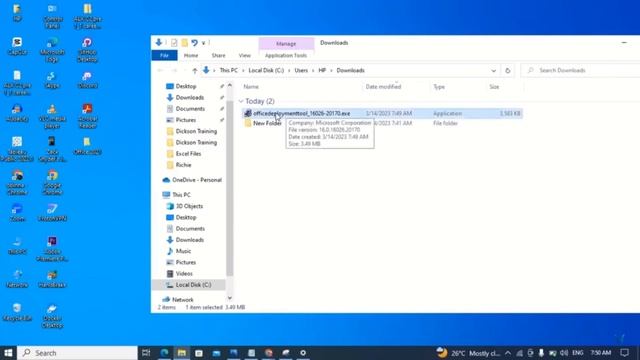Open the Application Tools tab
640x360 pixels.
(x=286, y=56)
